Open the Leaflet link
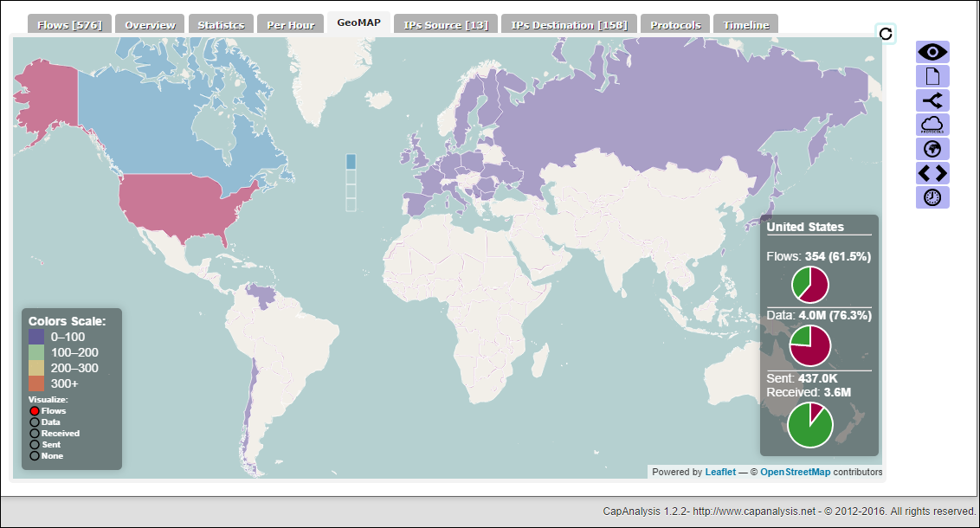The height and width of the screenshot is (528, 980). point(720,473)
